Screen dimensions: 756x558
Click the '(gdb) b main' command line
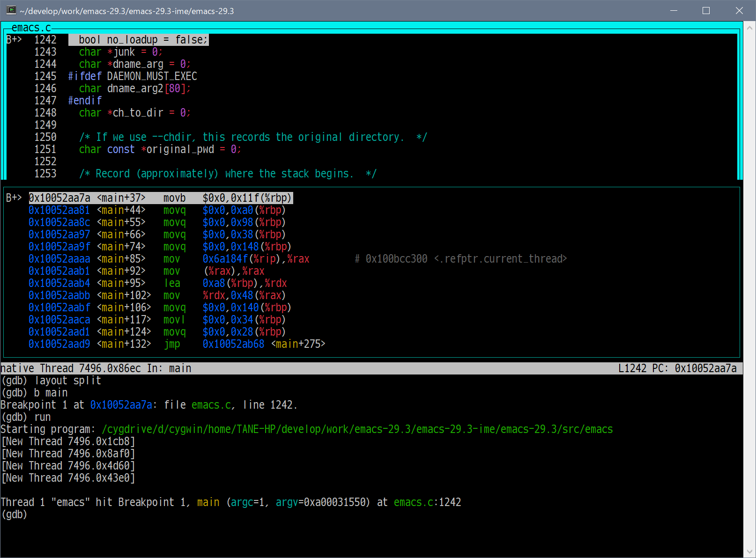click(34, 393)
